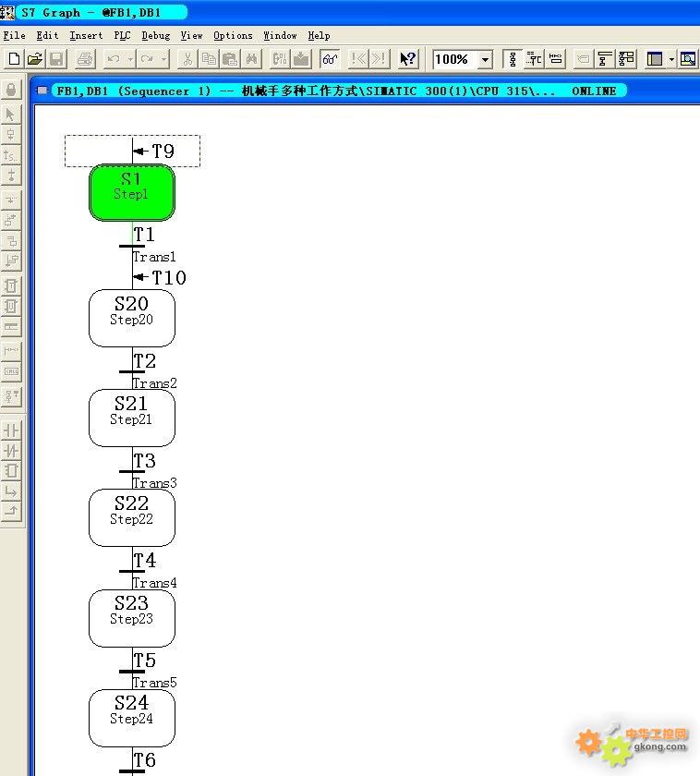This screenshot has width=700, height=776.
Task: Select the arrow pointer tool
Action: [11, 115]
